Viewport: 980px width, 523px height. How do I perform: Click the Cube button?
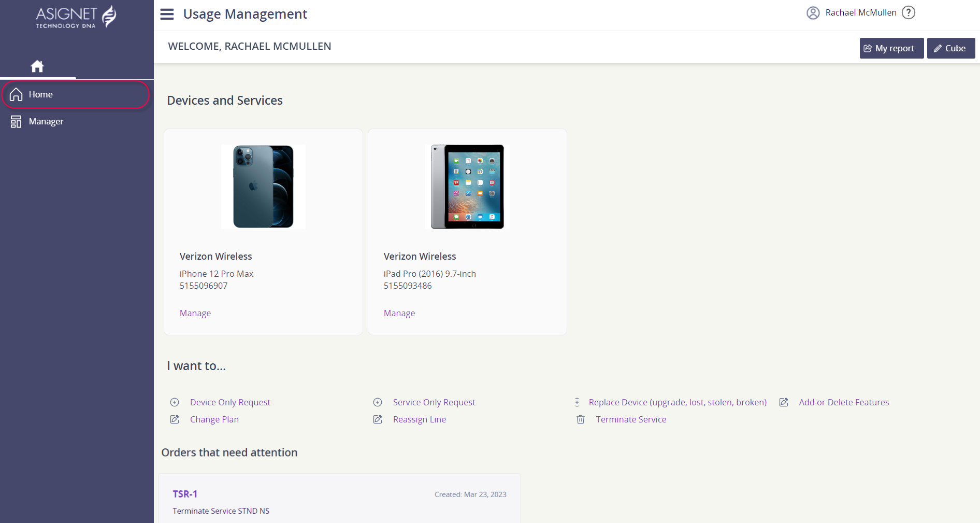coord(950,48)
